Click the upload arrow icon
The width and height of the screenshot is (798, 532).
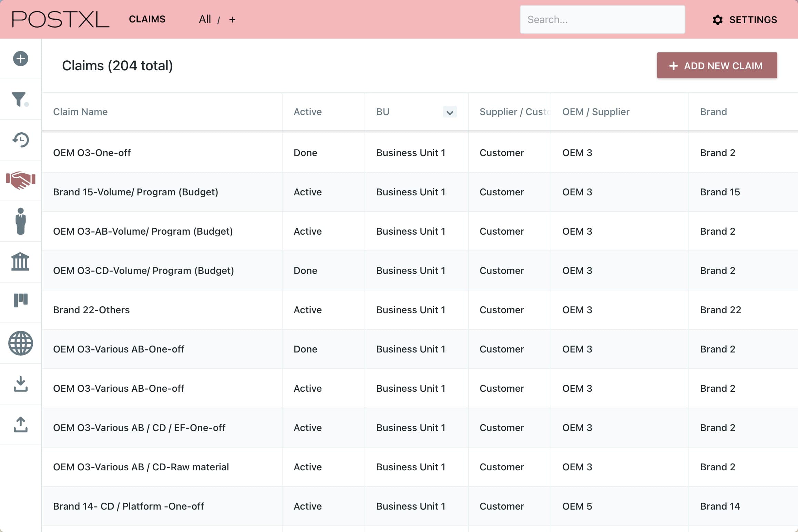click(21, 424)
